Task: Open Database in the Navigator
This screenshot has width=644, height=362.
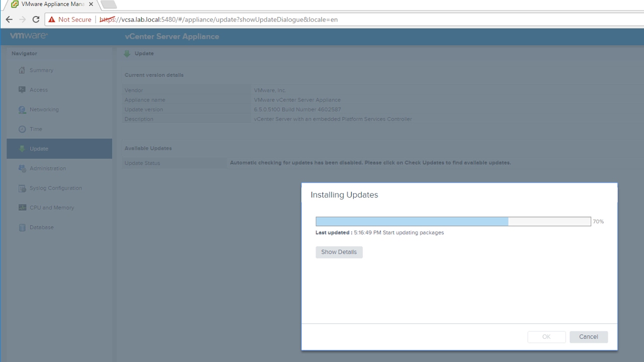Action: tap(59, 227)
